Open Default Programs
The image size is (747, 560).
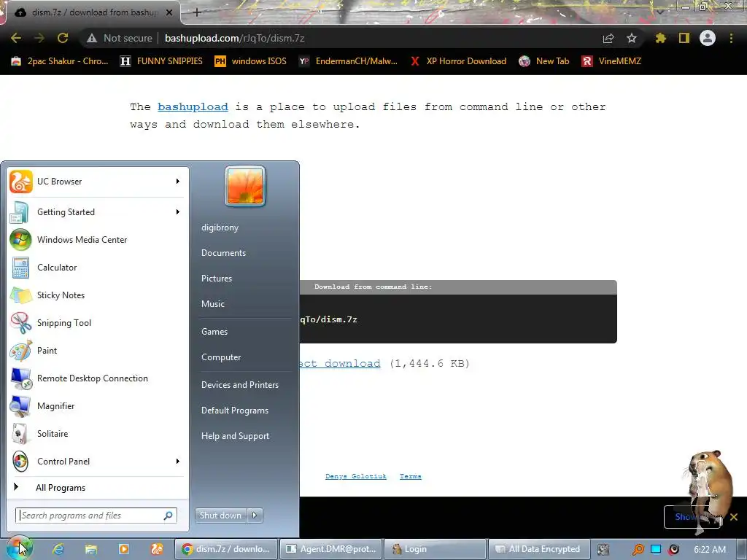tap(234, 411)
